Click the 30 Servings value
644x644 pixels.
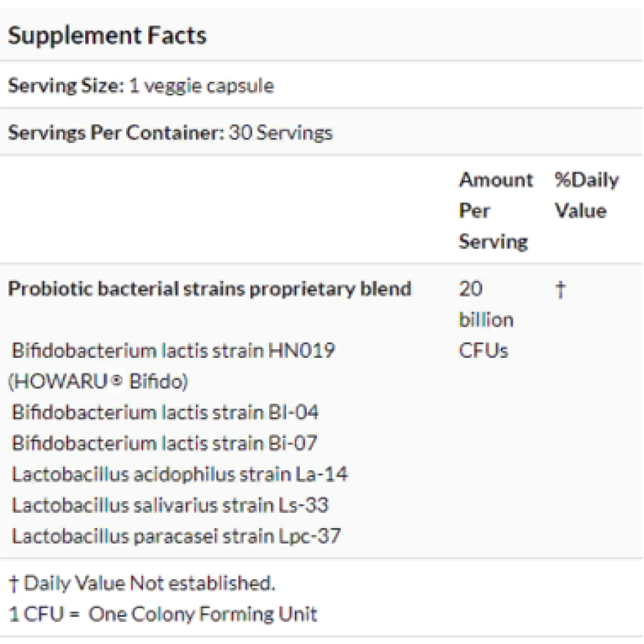[280, 132]
